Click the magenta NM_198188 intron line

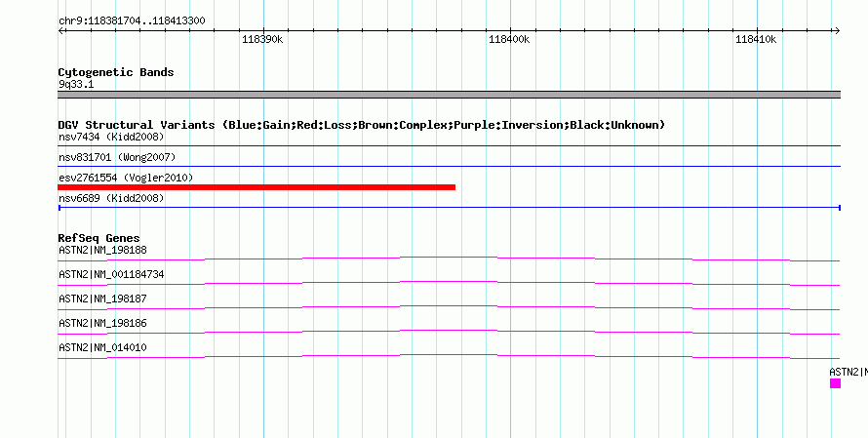point(449,259)
